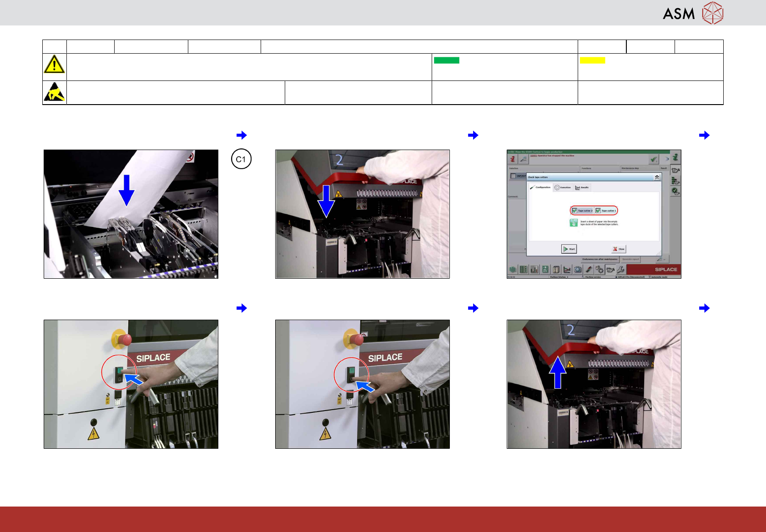Select the list with oil can sidebar icon

675,181
